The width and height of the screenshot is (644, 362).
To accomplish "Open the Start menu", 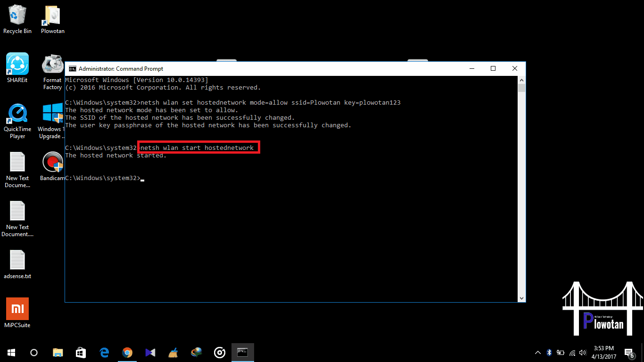I will pyautogui.click(x=11, y=352).
